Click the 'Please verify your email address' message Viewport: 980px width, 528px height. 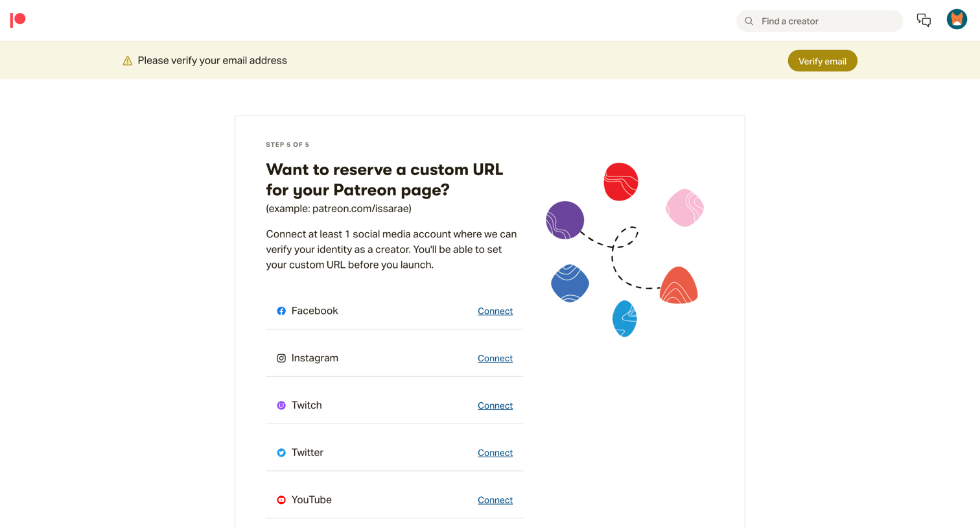tap(212, 60)
